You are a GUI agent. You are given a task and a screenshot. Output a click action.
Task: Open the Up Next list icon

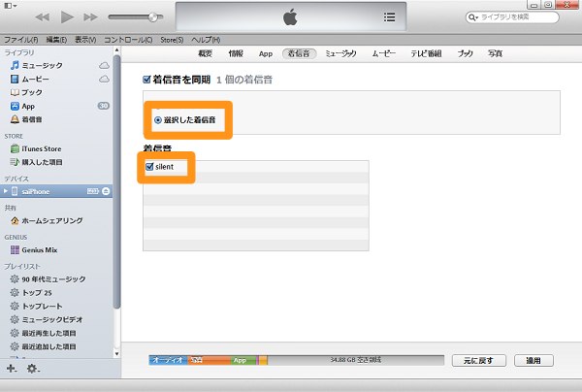pyautogui.click(x=389, y=16)
